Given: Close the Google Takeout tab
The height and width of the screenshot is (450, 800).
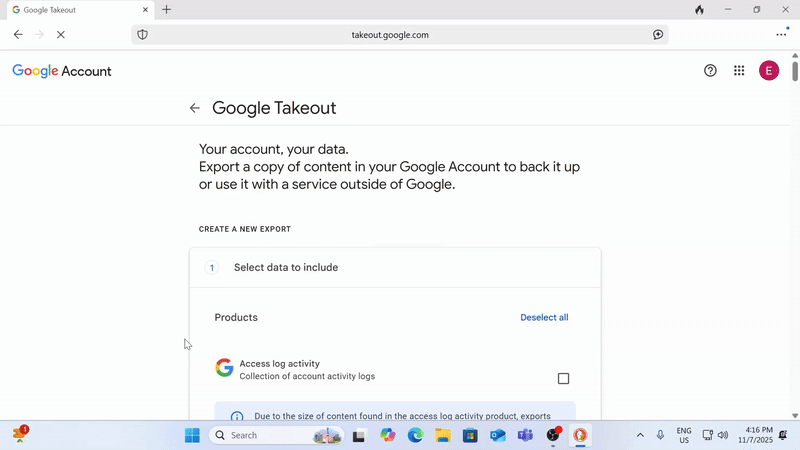Looking at the screenshot, I should 145,10.
